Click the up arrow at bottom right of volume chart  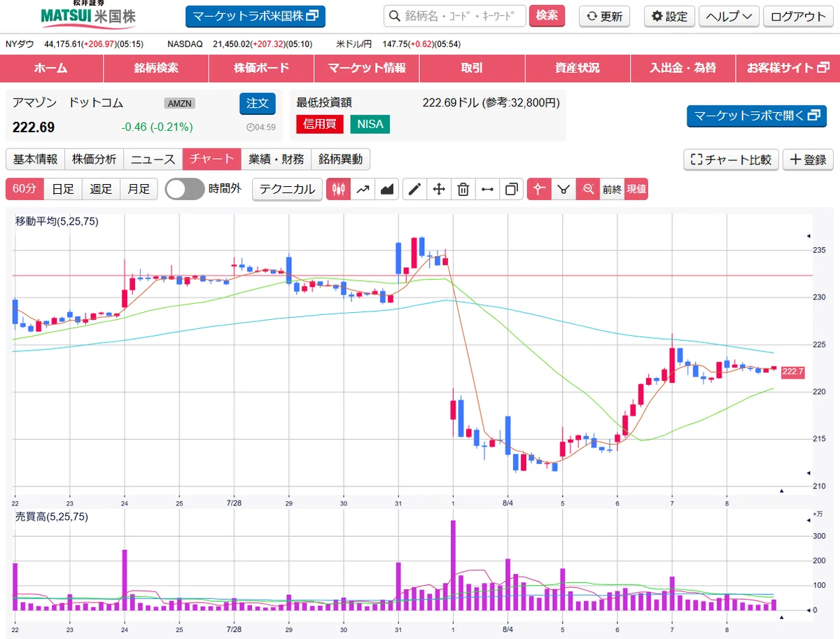click(x=782, y=617)
